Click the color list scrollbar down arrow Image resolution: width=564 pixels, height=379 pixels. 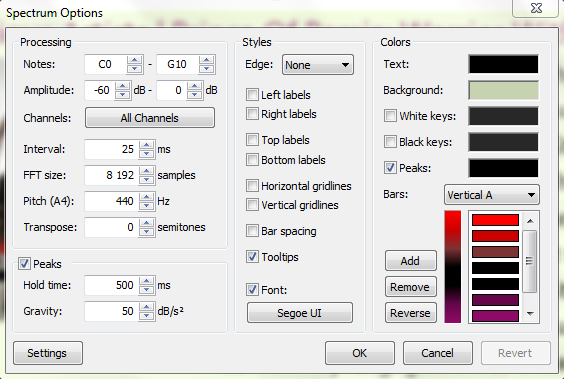click(x=530, y=314)
